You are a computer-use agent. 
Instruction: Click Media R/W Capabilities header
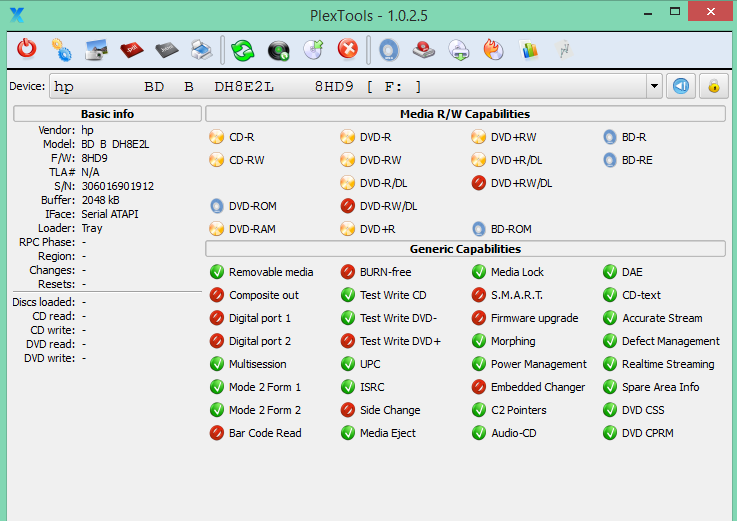coord(465,114)
